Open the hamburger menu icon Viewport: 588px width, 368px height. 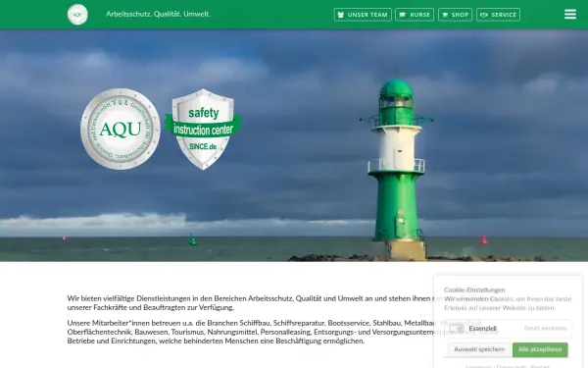570,15
